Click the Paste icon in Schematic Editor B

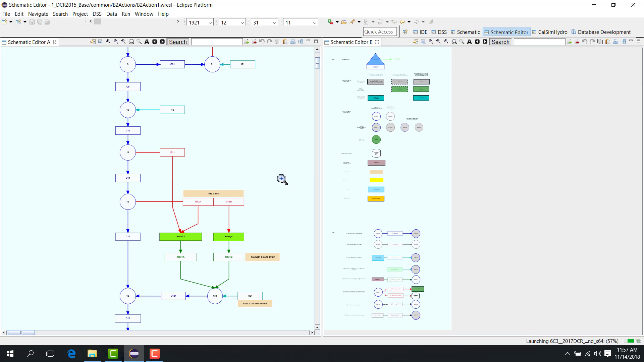tap(608, 42)
